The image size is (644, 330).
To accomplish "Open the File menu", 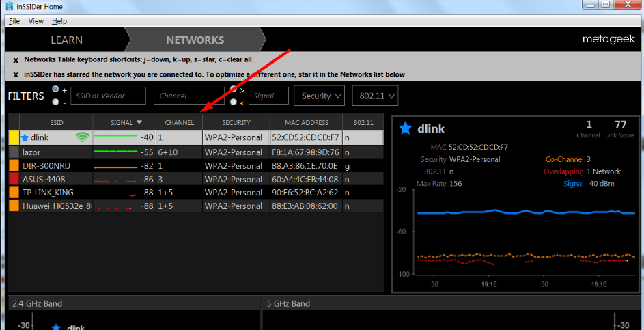I will (x=14, y=21).
